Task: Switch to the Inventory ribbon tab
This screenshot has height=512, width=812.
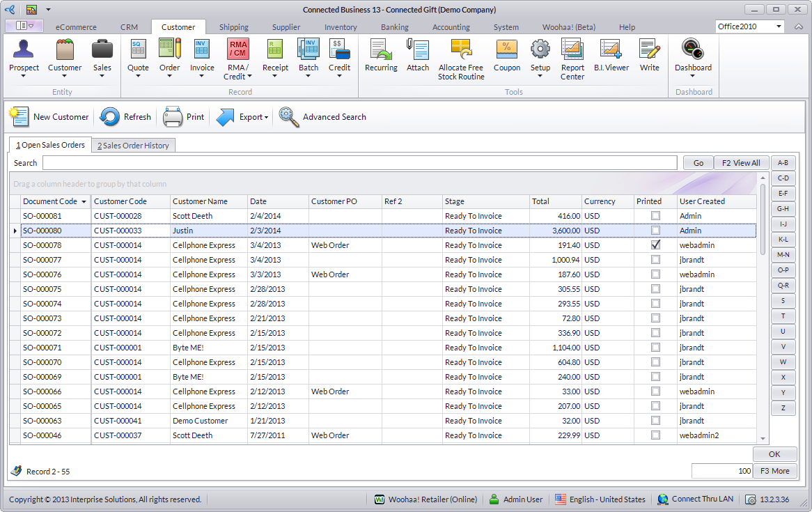Action: click(341, 27)
